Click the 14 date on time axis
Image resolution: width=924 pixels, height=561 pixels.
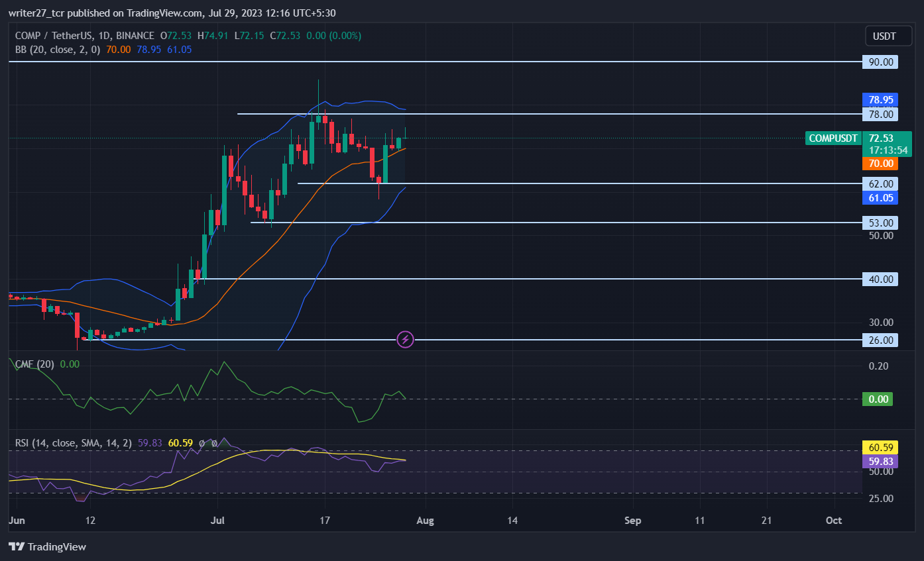click(512, 521)
